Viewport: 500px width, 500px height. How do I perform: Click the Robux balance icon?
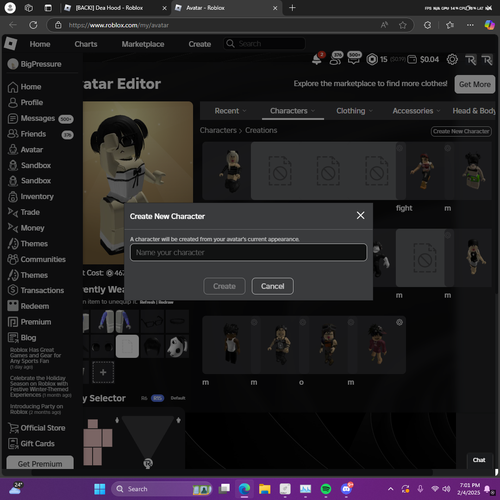click(372, 59)
